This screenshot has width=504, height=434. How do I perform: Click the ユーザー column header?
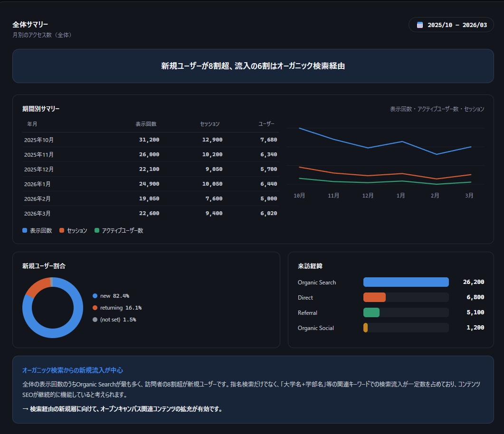266,124
